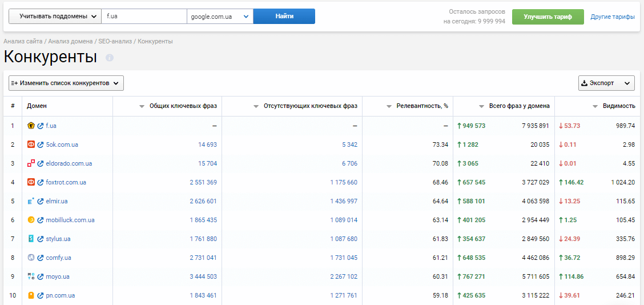644x305 pixels.
Task: Open the Экспорт dropdown
Action: [x=606, y=83]
